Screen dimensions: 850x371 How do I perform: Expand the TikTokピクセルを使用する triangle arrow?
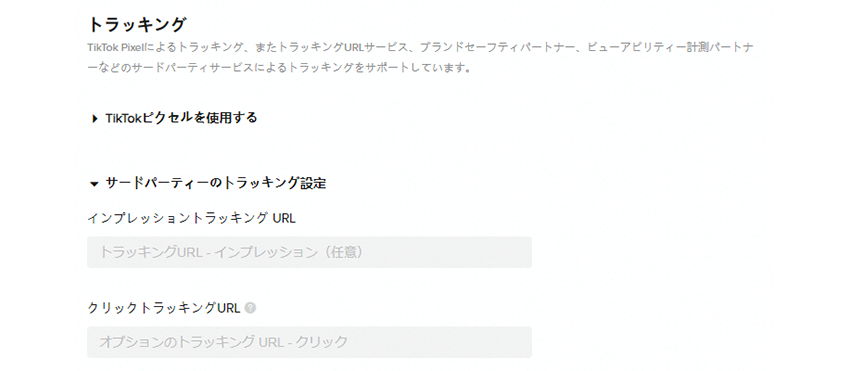[95, 118]
